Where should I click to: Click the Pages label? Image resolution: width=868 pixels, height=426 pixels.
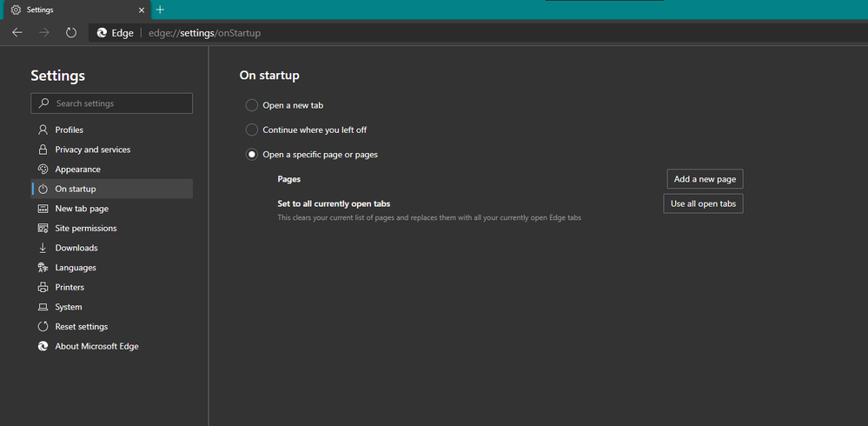pos(289,179)
